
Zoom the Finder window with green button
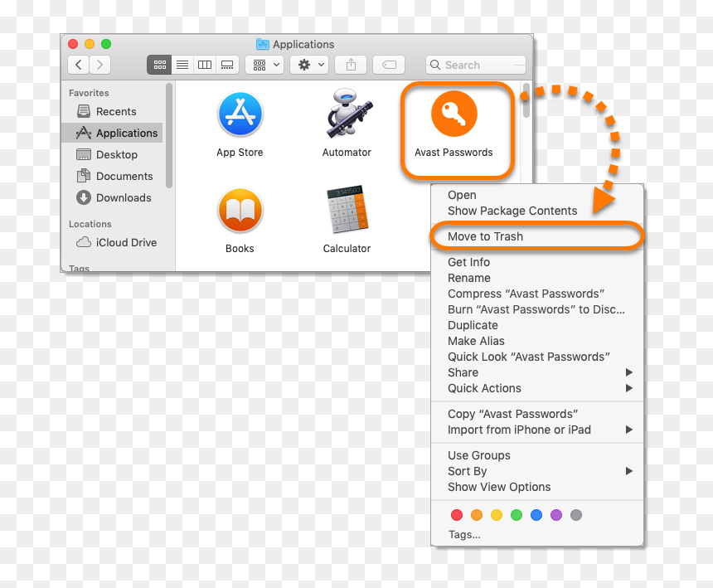(x=106, y=44)
